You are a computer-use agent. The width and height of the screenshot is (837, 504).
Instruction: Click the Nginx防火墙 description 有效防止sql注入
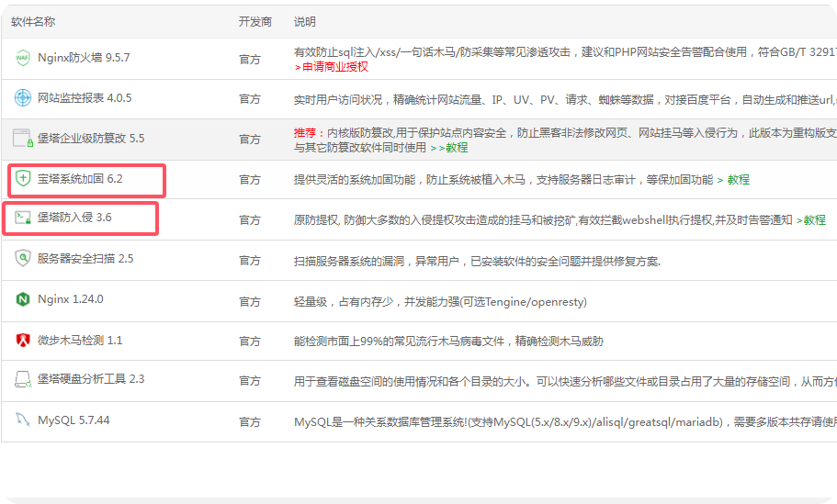pos(565,52)
